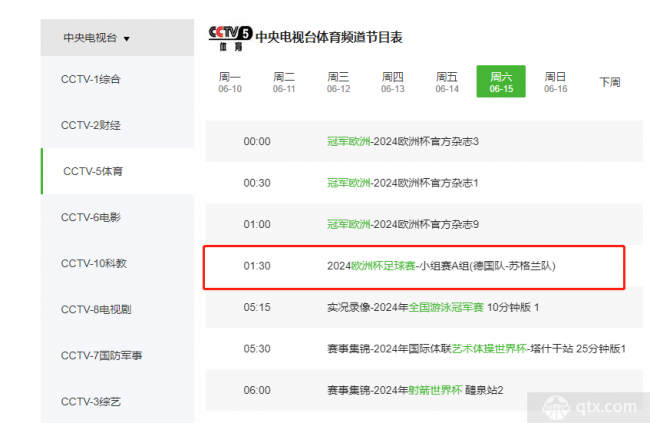Switch to the 周二 06-11 tab

(284, 82)
